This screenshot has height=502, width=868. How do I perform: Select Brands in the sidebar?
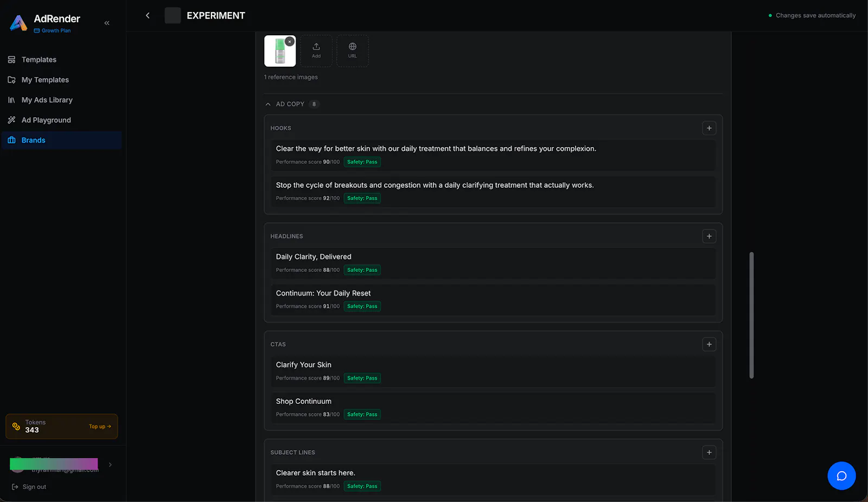point(62,140)
